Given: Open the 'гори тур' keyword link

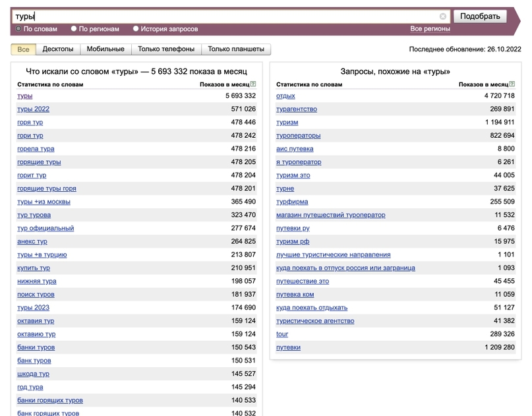Looking at the screenshot, I should 30,136.
